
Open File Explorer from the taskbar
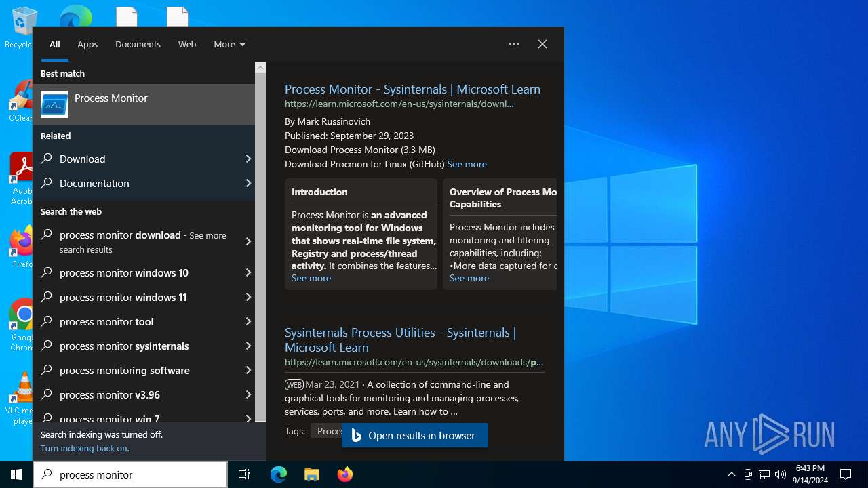[x=311, y=474]
